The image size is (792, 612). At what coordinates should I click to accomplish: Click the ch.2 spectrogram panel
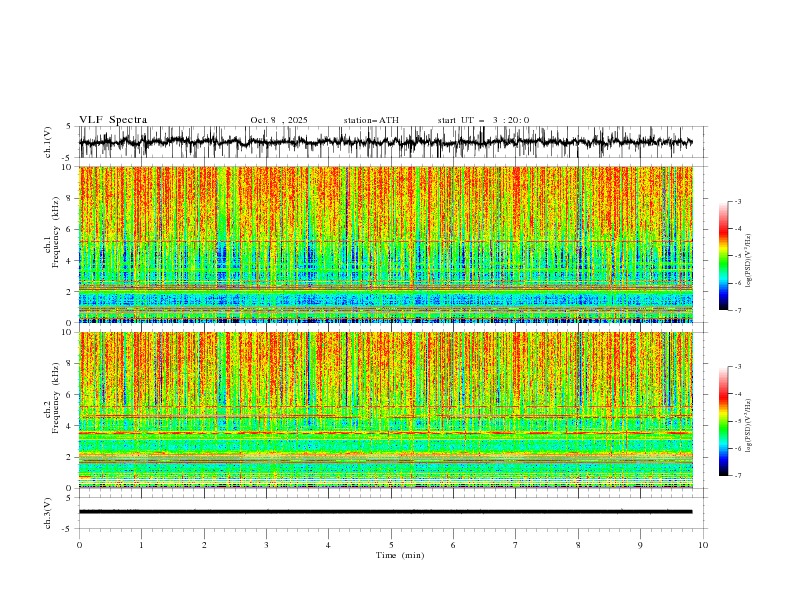tap(386, 410)
